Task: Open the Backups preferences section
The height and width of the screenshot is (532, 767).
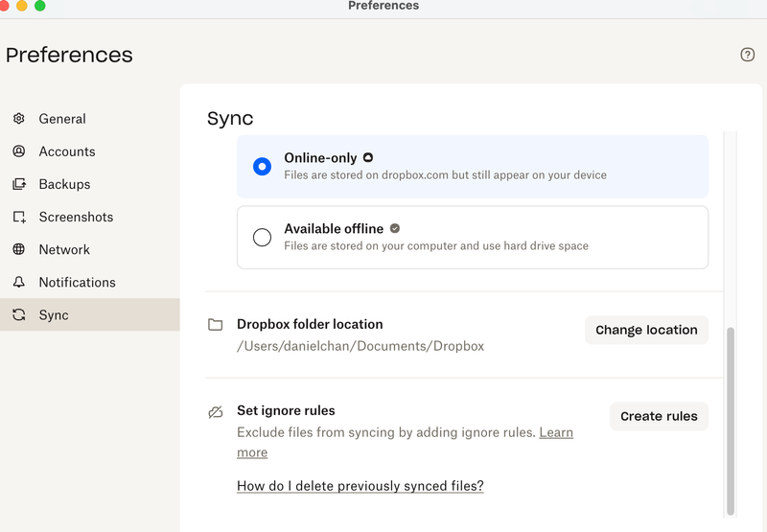Action: (64, 184)
